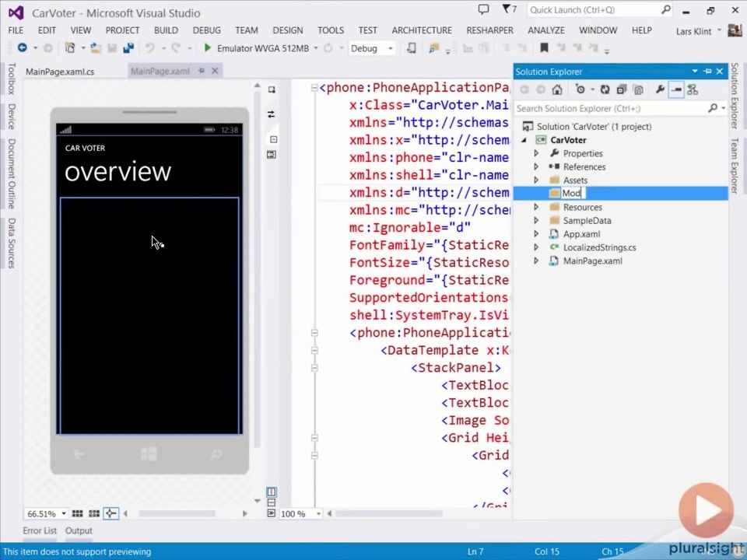Viewport: 747px width, 560px height.
Task: Toggle the bookmark toolbar icon
Action: (544, 47)
